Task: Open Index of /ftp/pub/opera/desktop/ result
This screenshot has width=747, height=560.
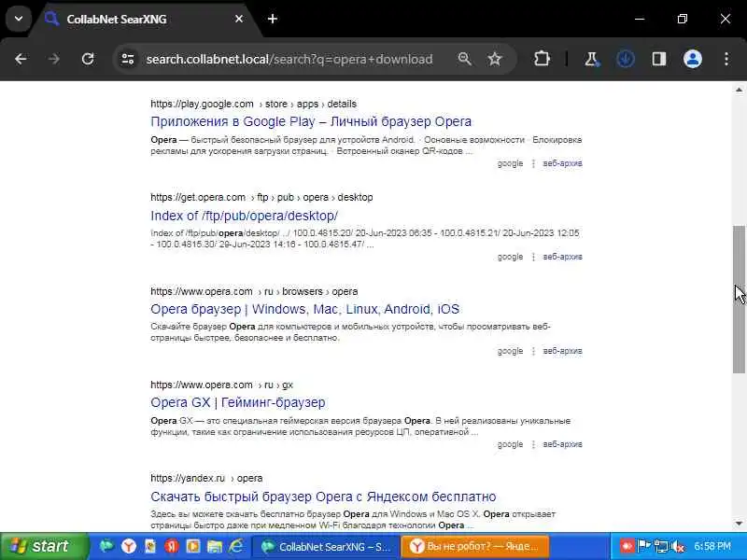Action: pyautogui.click(x=245, y=216)
